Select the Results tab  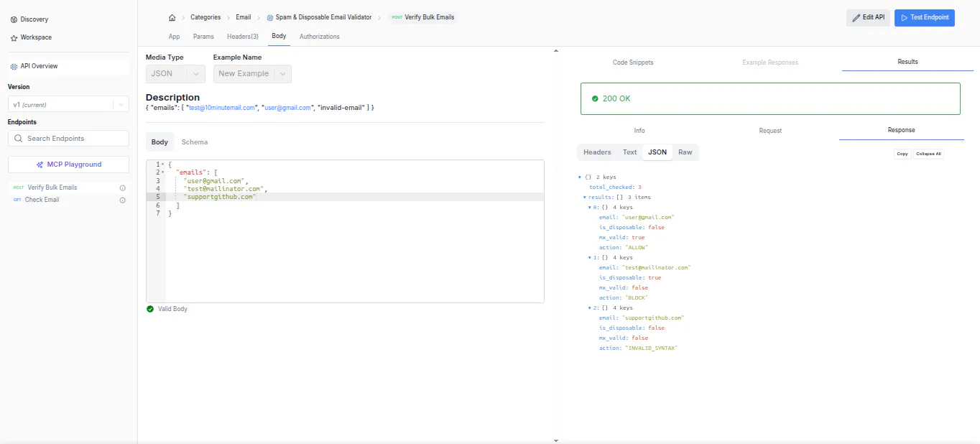[907, 62]
